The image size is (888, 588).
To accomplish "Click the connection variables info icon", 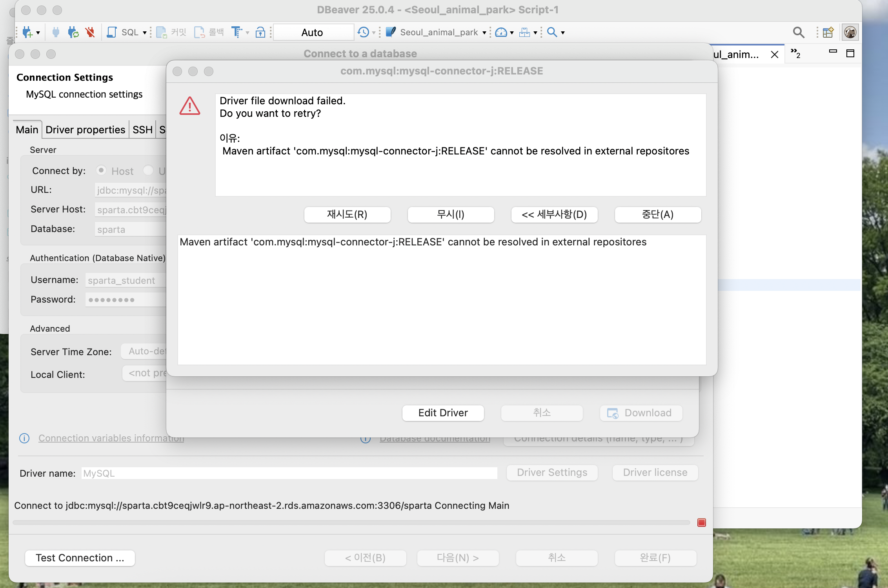I will (x=24, y=438).
